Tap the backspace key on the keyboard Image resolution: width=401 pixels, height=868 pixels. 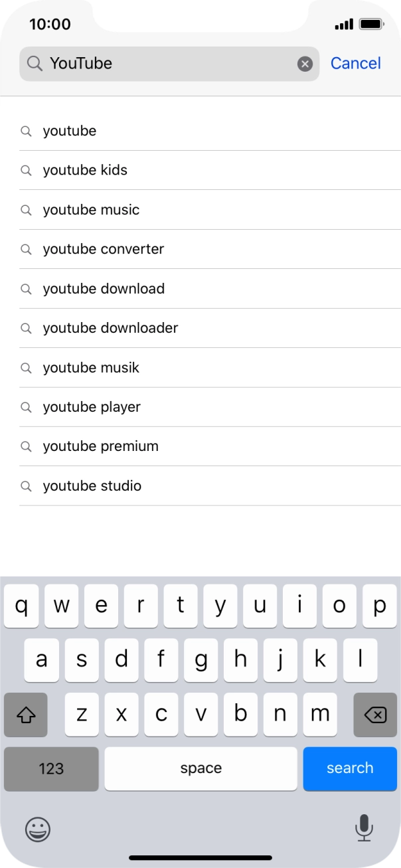click(x=374, y=715)
